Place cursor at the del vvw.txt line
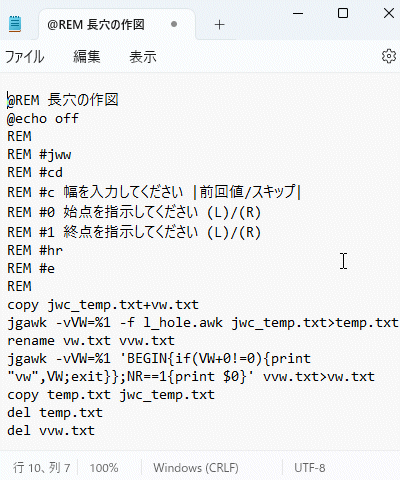This screenshot has height=480, width=400. pyautogui.click(x=51, y=430)
